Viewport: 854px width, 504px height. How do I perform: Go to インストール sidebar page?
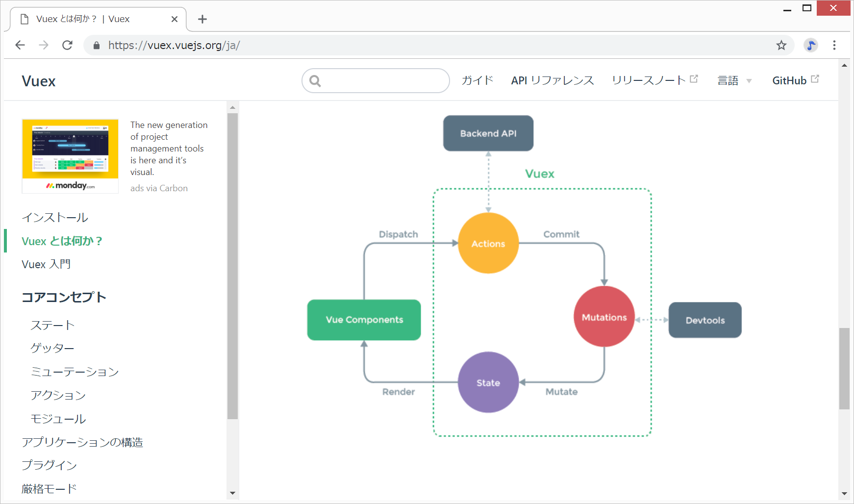[x=55, y=217]
